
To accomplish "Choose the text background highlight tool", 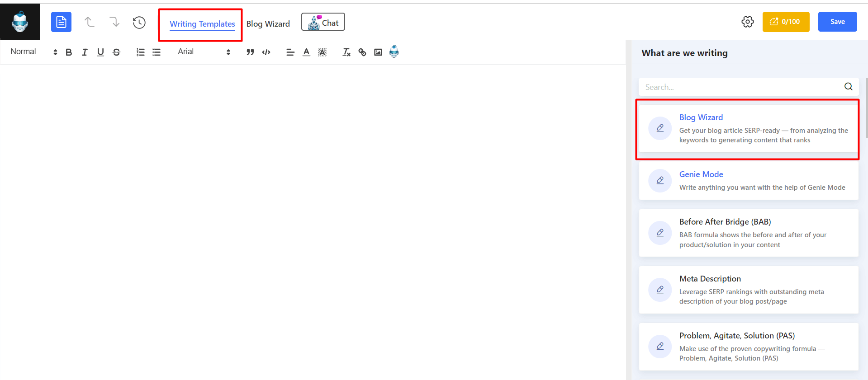I will click(322, 52).
